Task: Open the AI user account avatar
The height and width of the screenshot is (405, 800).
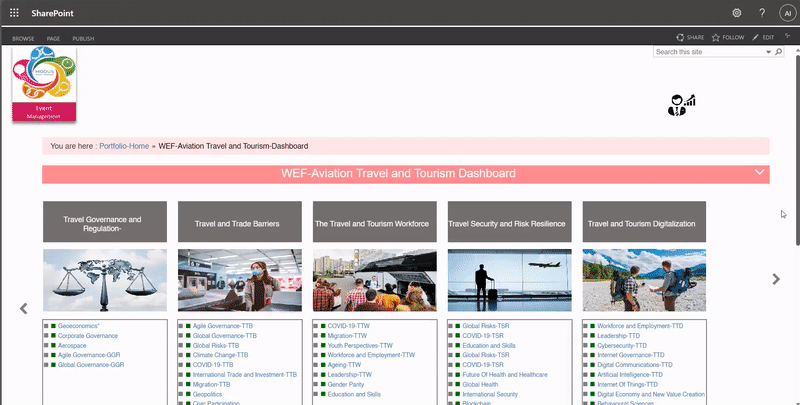Action: (x=788, y=13)
